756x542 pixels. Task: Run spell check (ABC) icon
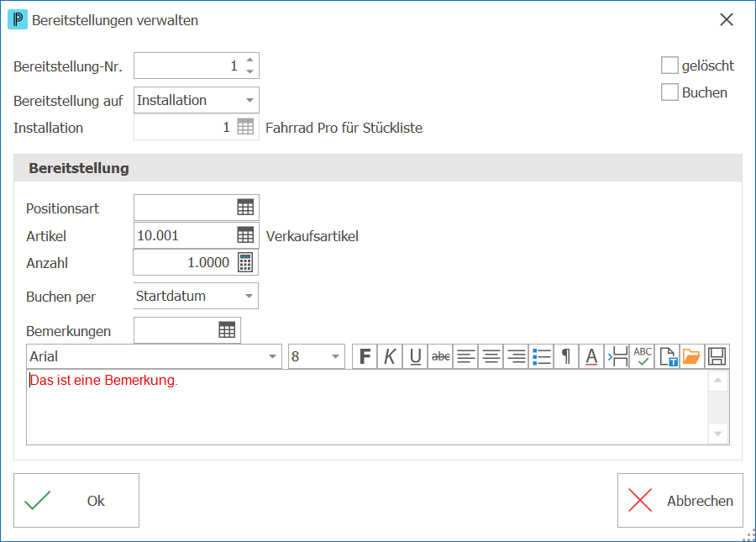(x=643, y=357)
